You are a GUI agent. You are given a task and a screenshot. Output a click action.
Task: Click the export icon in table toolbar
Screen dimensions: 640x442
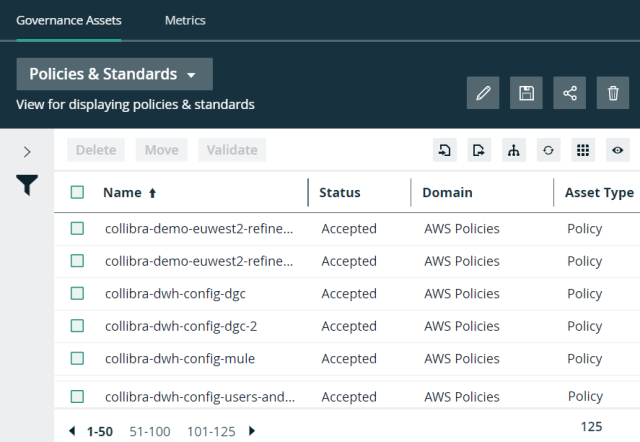click(479, 150)
